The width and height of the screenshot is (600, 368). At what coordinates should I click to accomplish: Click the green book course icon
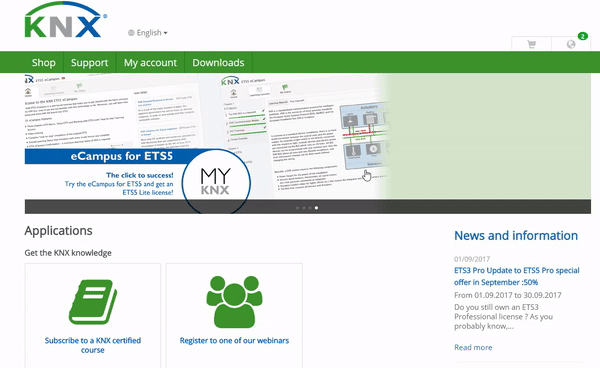click(x=93, y=302)
